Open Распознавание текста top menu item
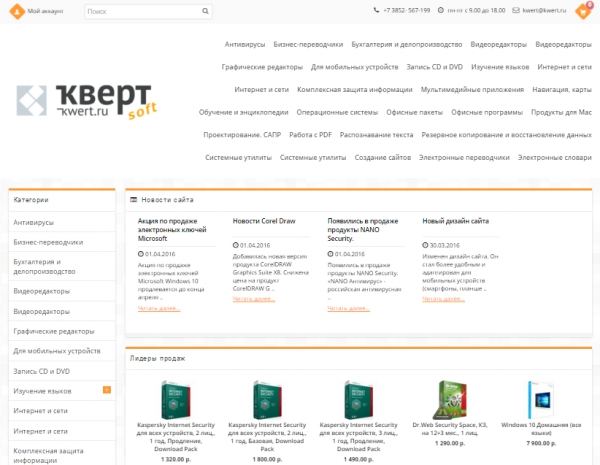The height and width of the screenshot is (465, 600). (x=377, y=135)
